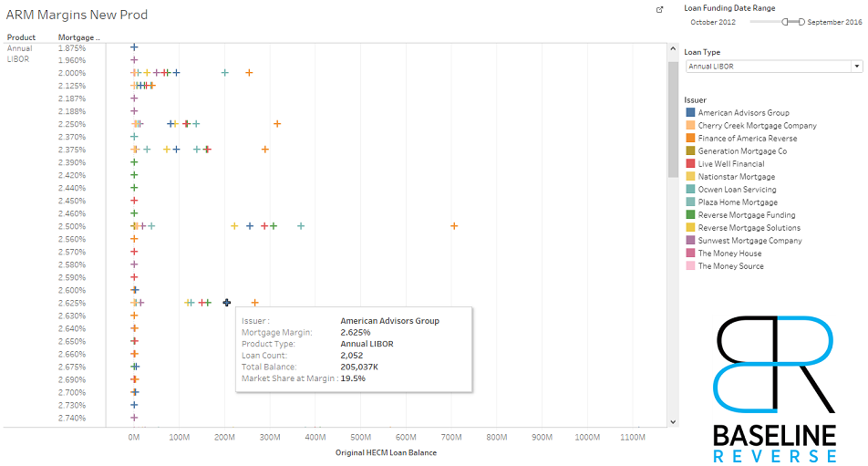868x466 pixels.
Task: Click the yellow mark near 220M at 2.500%
Action: (x=234, y=226)
